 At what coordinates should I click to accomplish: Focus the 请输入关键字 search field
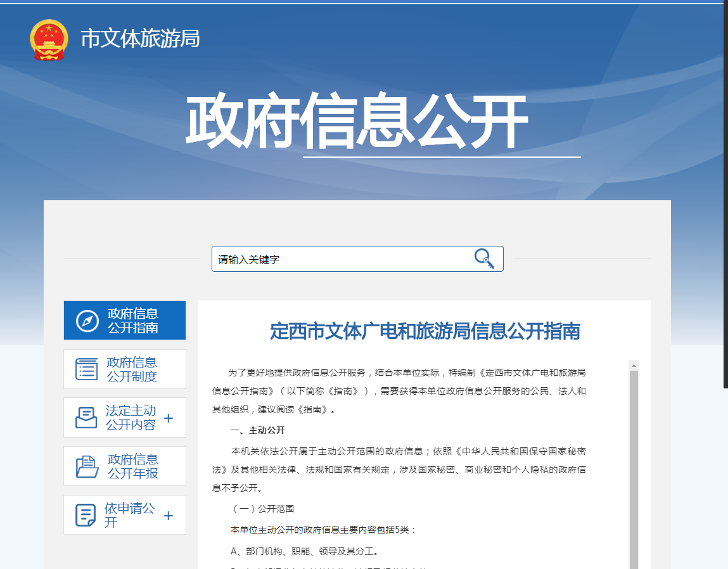(342, 259)
